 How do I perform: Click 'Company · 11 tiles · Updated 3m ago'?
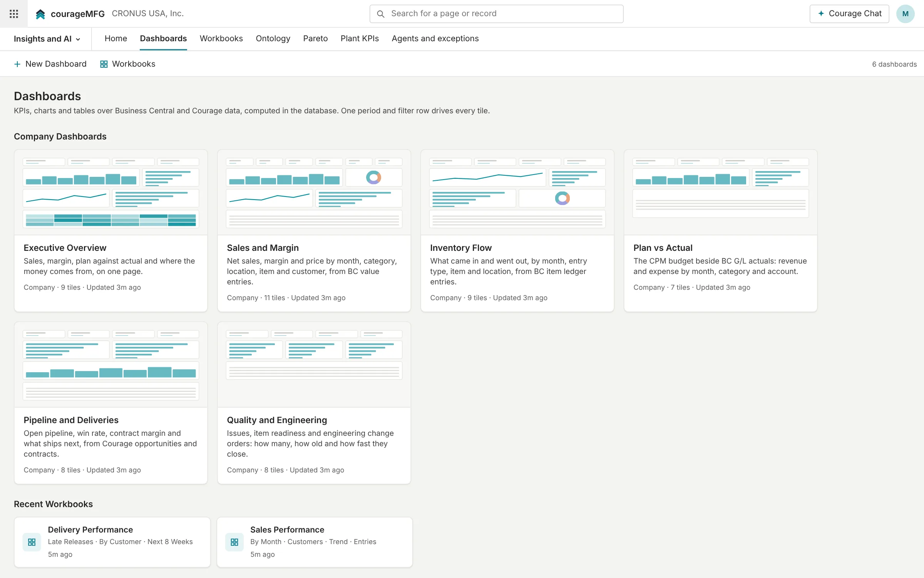[x=286, y=298]
